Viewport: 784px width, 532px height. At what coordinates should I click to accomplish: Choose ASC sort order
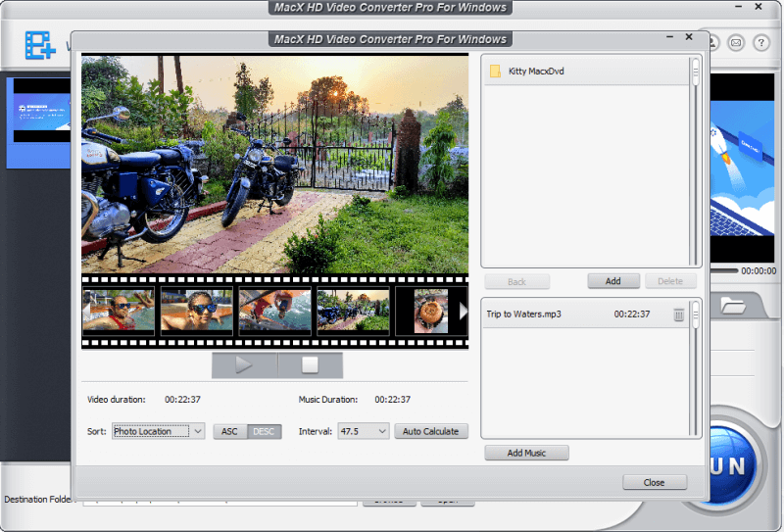[229, 431]
